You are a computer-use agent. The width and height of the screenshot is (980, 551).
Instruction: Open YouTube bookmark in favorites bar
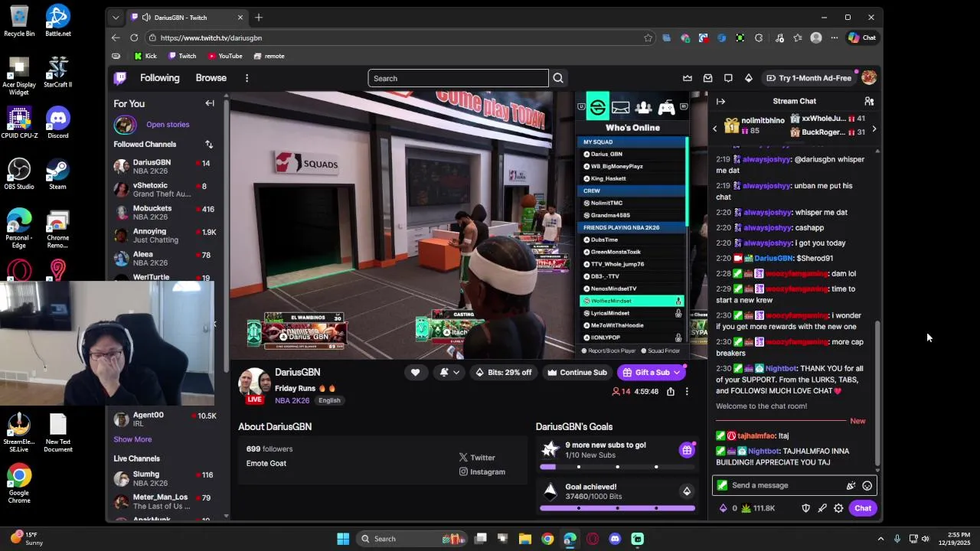(225, 56)
